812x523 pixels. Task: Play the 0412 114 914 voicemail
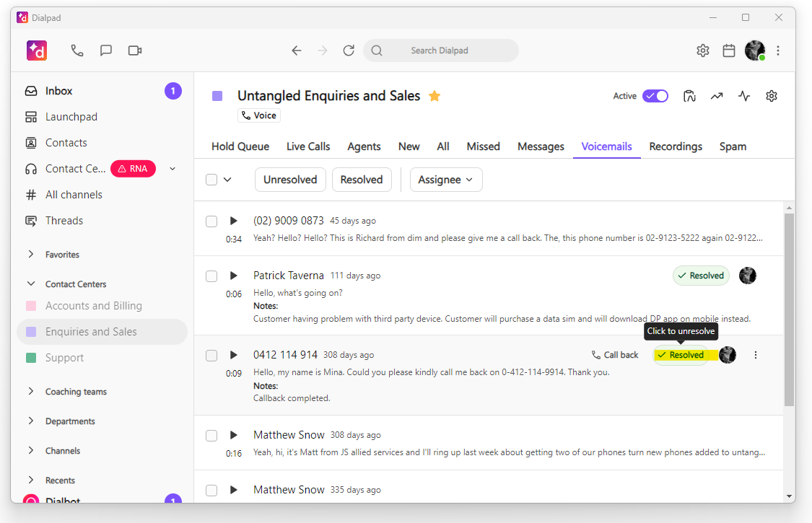(x=234, y=355)
